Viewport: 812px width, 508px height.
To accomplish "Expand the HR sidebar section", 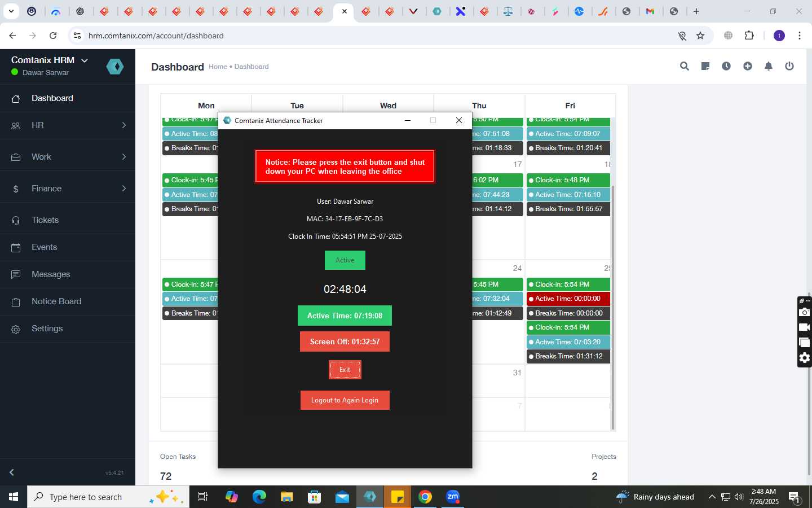I will [68, 125].
